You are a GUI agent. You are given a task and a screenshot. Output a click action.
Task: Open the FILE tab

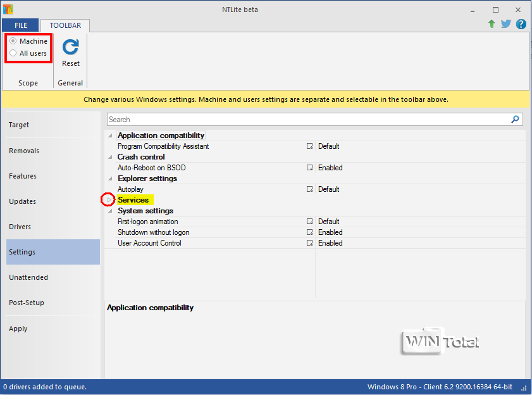click(21, 25)
